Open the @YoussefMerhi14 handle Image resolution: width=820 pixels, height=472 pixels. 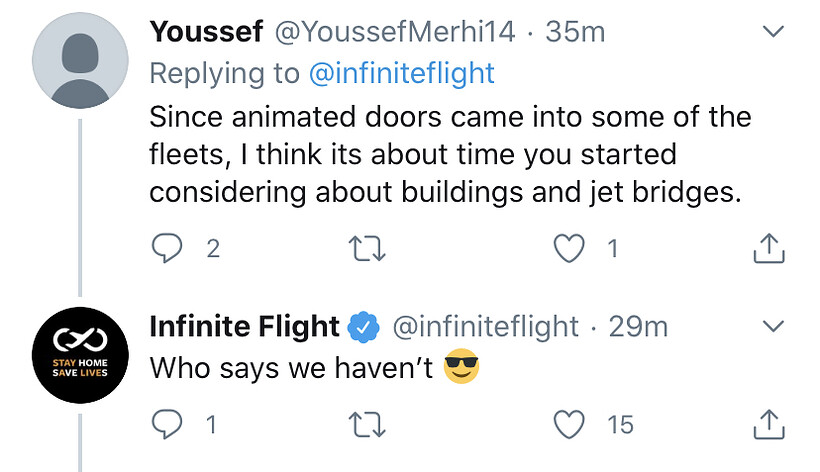click(395, 32)
